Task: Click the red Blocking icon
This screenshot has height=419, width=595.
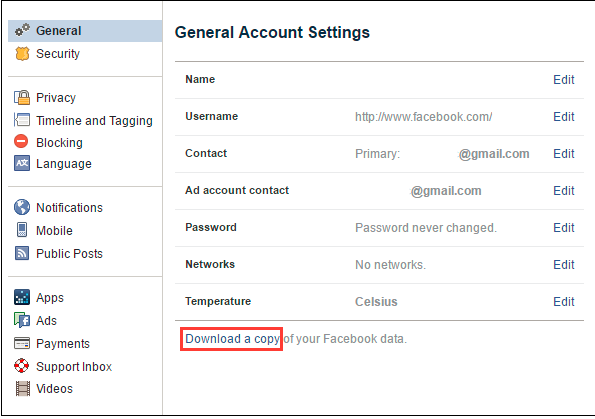Action: (x=21, y=141)
